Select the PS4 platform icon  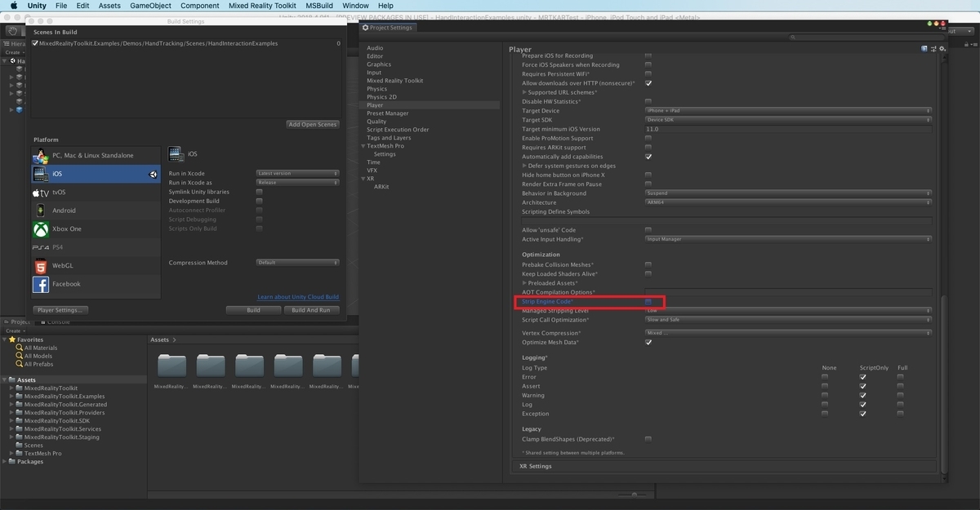pyautogui.click(x=40, y=247)
